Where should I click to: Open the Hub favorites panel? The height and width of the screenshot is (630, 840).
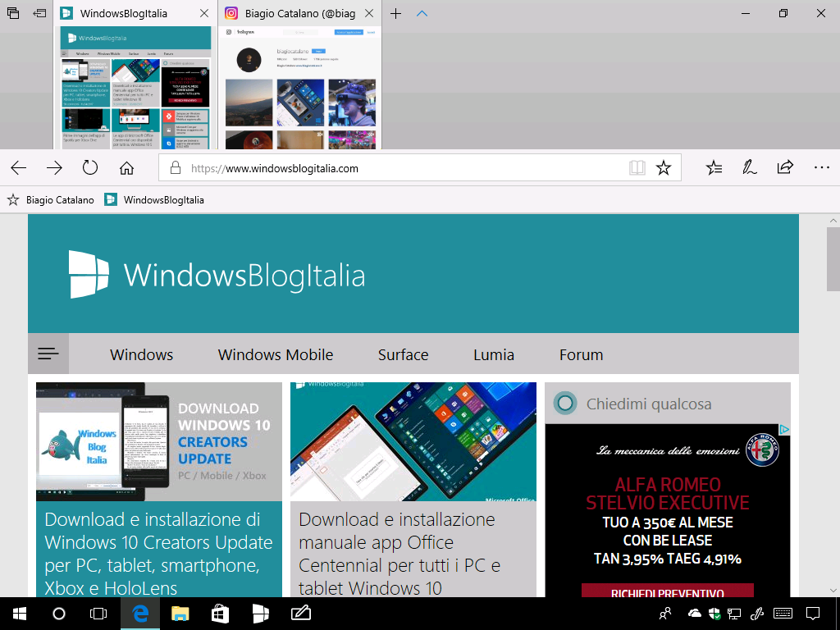click(x=714, y=168)
